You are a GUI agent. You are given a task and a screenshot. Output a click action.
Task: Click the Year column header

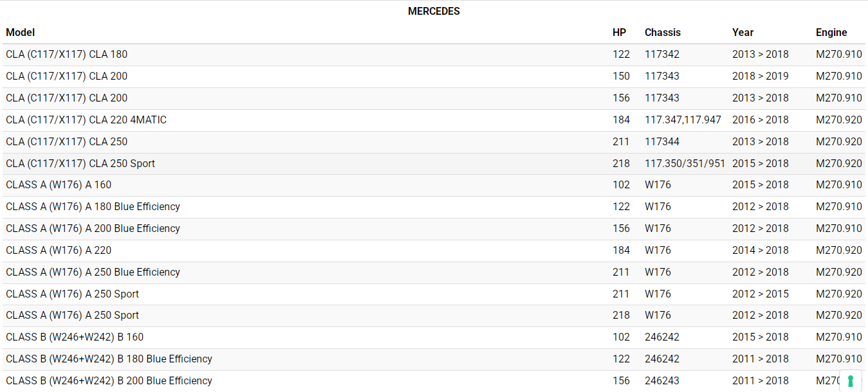[743, 32]
